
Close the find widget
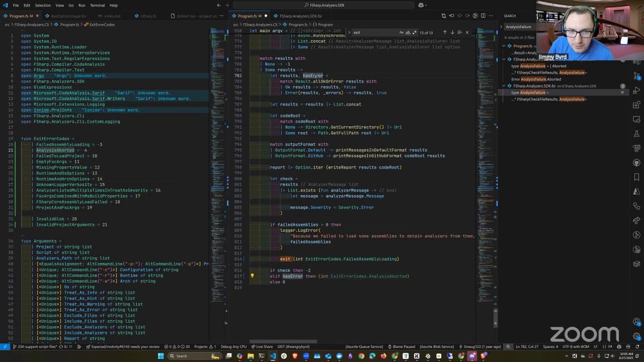coord(467,33)
